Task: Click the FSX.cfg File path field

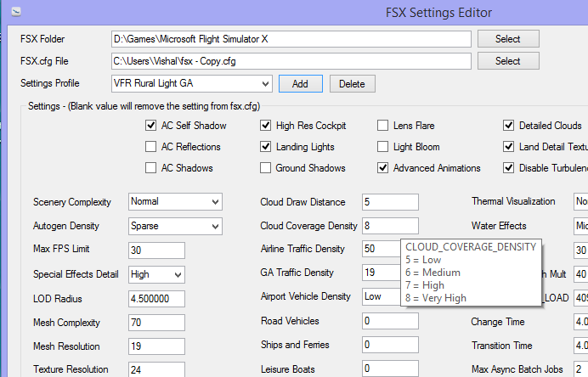Action: pyautogui.click(x=291, y=61)
